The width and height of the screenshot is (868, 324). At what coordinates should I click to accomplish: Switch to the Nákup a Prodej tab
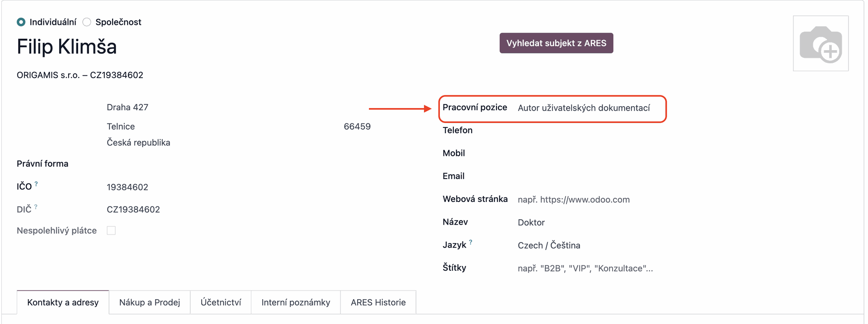click(x=150, y=302)
